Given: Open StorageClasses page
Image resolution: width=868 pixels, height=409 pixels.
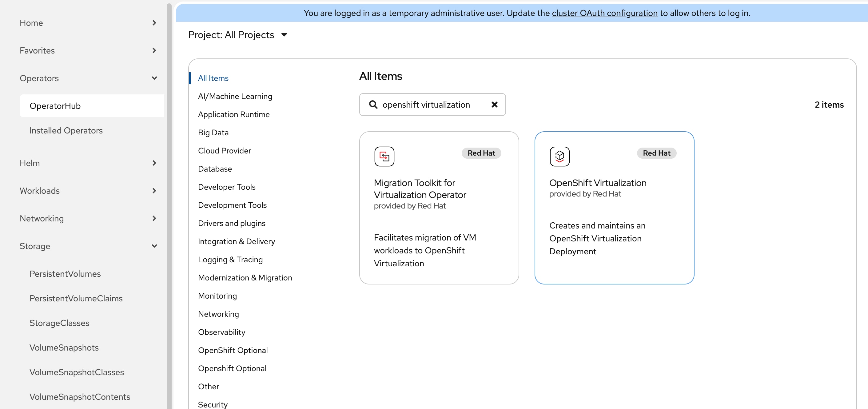Looking at the screenshot, I should point(59,323).
